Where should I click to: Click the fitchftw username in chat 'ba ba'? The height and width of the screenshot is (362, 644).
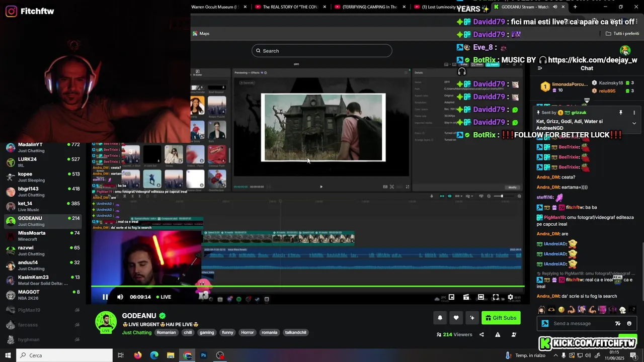(x=574, y=208)
